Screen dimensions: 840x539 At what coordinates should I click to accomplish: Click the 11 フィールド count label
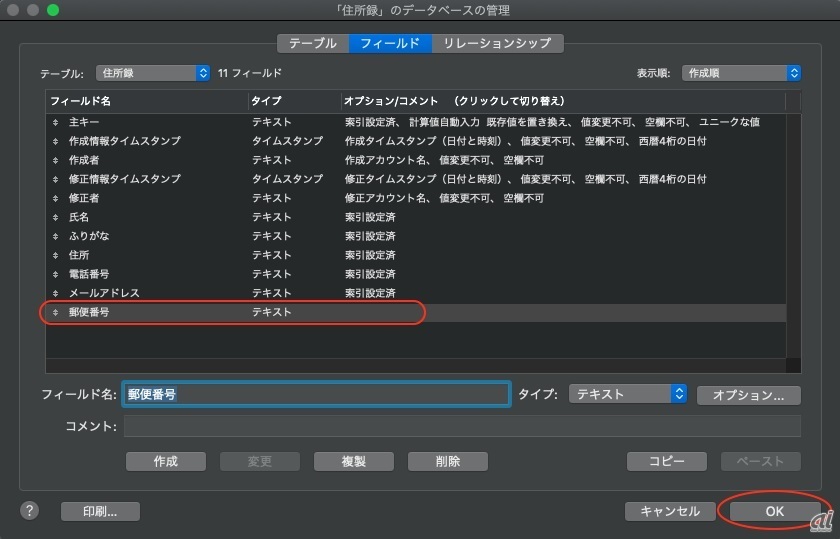coord(250,73)
